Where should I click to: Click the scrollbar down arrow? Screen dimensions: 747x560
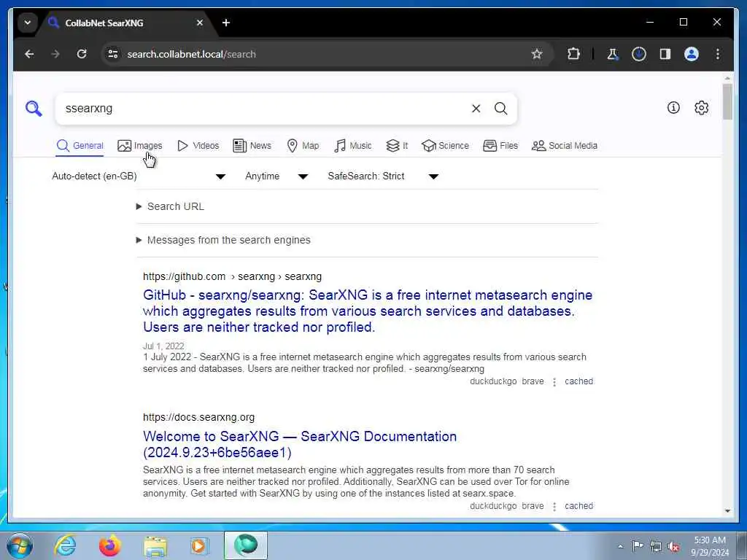(727, 511)
